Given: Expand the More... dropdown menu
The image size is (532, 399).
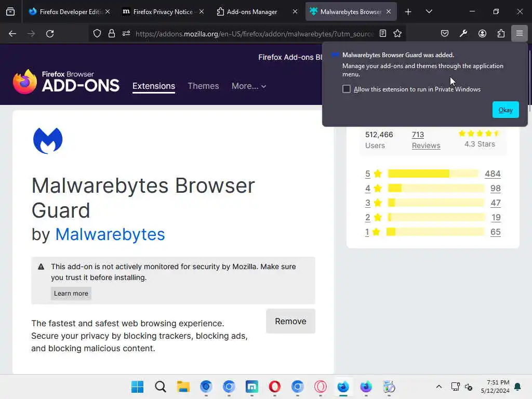Looking at the screenshot, I should [249, 86].
